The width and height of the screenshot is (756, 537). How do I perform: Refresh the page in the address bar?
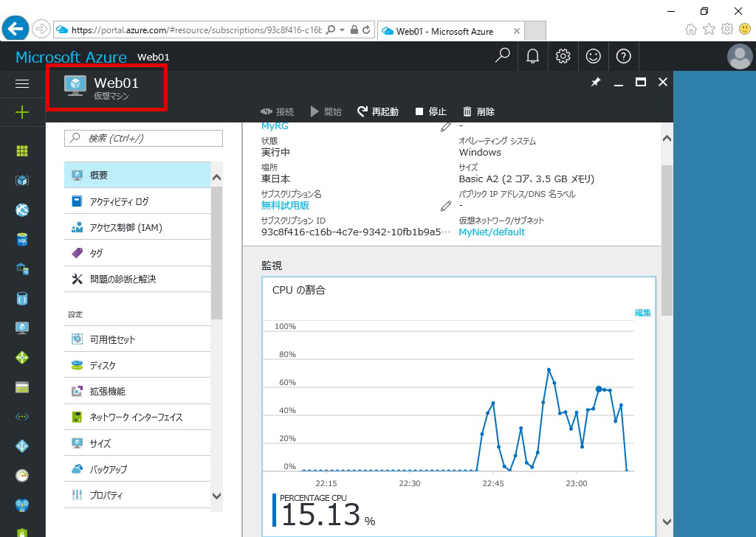(x=366, y=30)
